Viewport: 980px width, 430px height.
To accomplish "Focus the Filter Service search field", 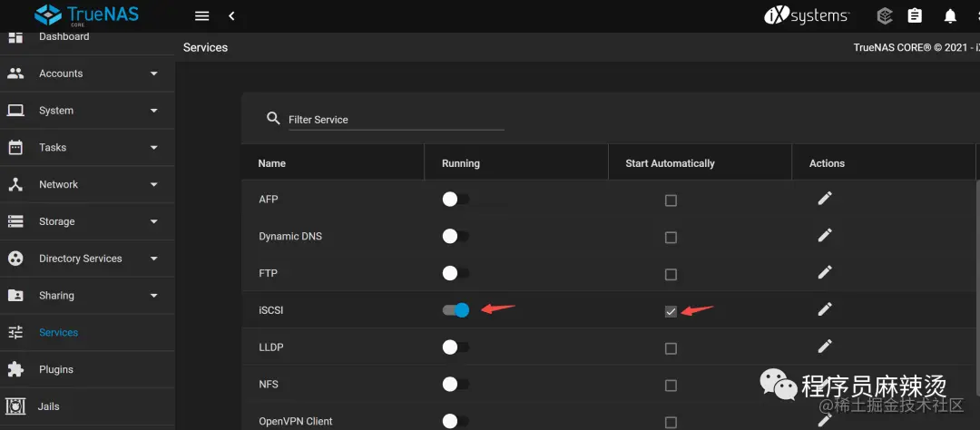I will coord(396,120).
